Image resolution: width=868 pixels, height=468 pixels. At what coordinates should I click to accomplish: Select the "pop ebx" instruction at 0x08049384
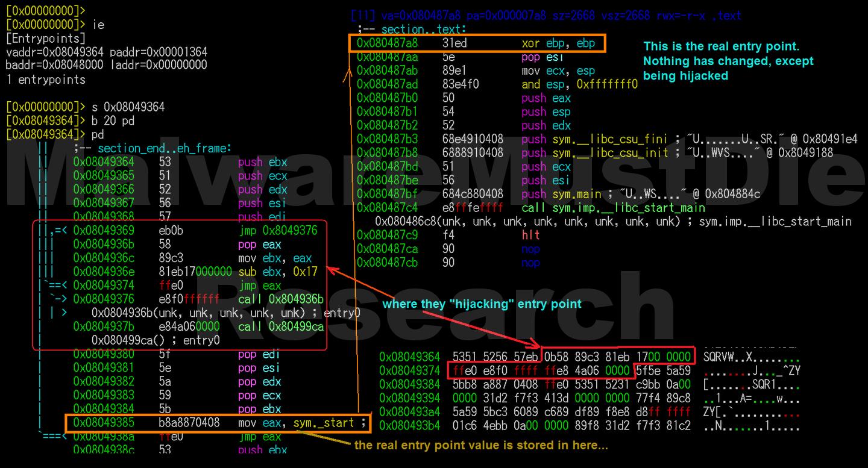pyautogui.click(x=260, y=410)
